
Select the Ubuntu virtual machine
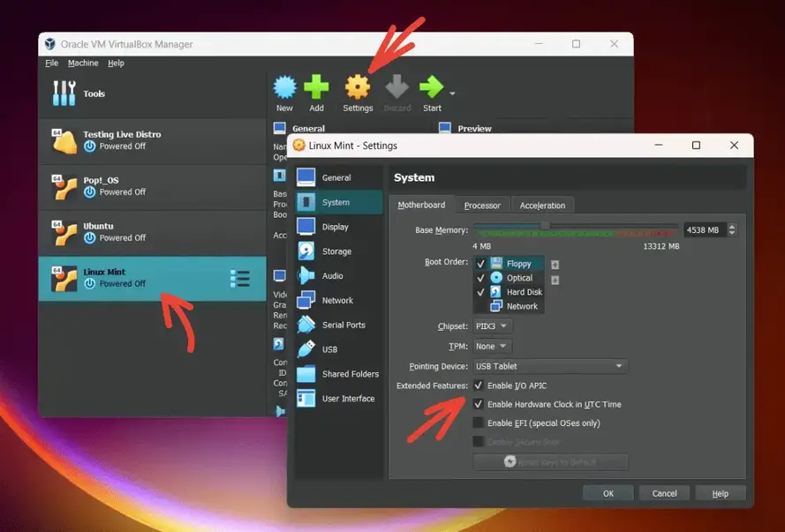(152, 233)
